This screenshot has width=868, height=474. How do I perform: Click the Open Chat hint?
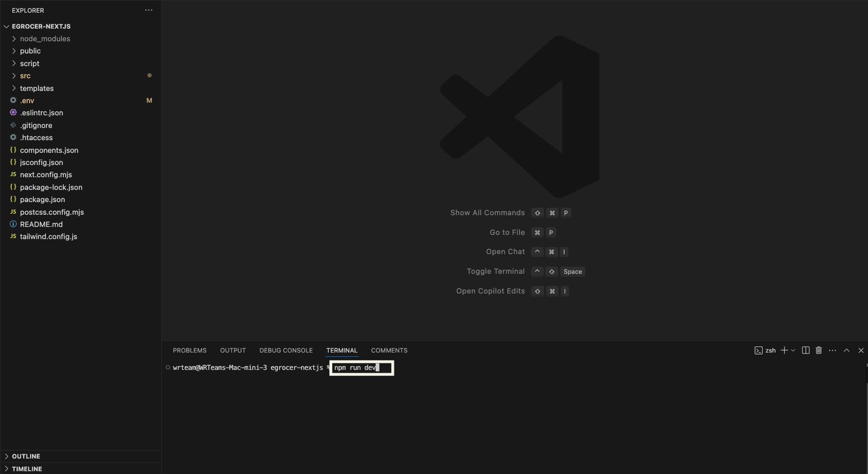(x=505, y=251)
